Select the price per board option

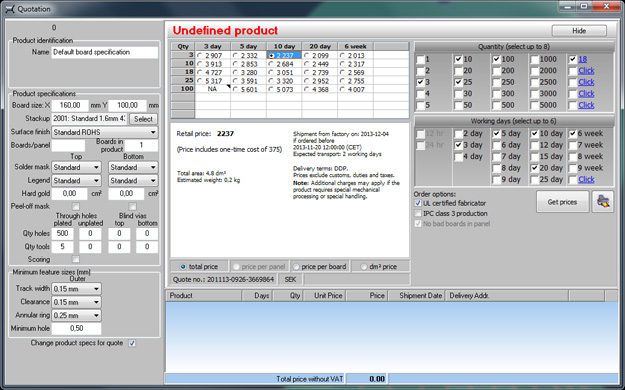tap(296, 266)
